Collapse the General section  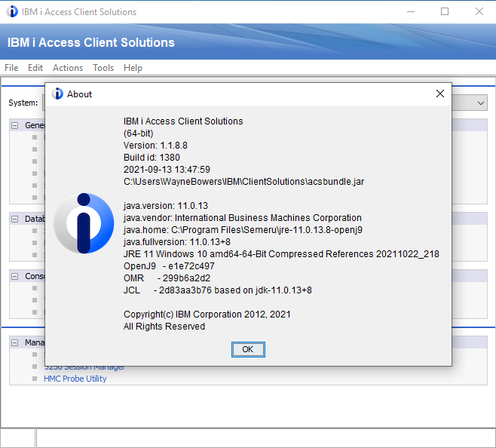tap(15, 125)
